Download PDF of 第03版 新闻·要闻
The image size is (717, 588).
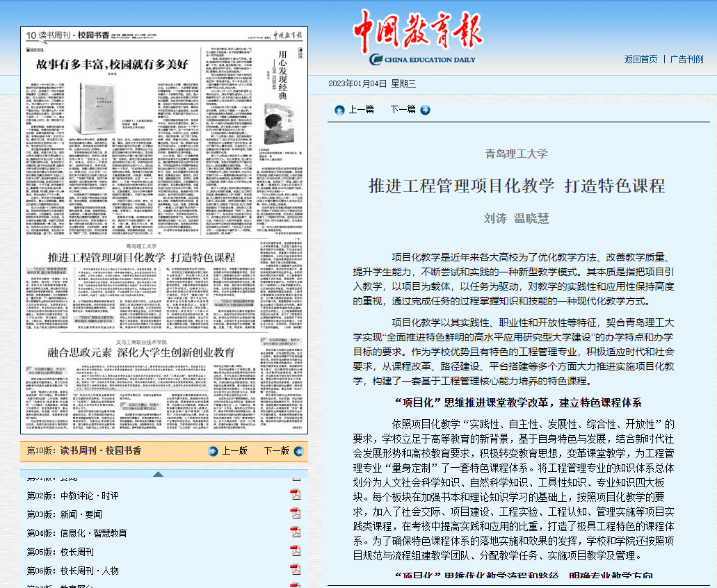(296, 514)
